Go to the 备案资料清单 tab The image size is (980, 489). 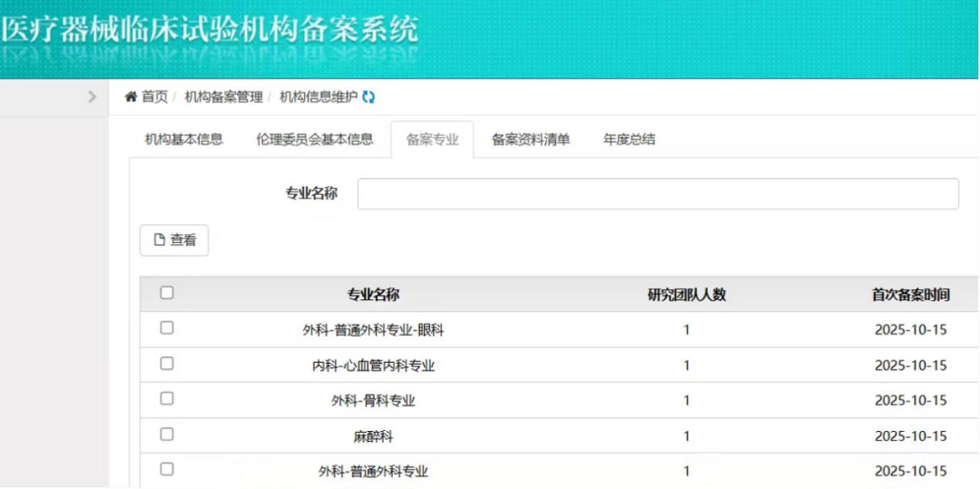531,140
